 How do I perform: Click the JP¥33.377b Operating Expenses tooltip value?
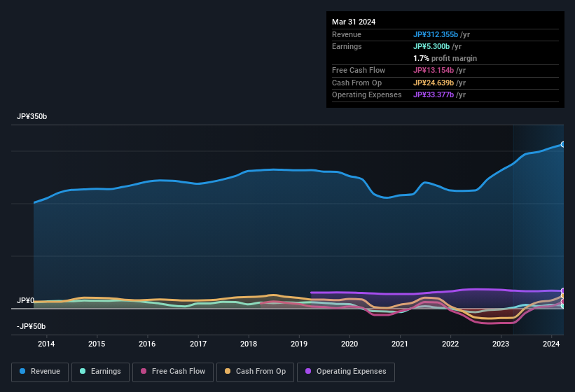tap(434, 94)
